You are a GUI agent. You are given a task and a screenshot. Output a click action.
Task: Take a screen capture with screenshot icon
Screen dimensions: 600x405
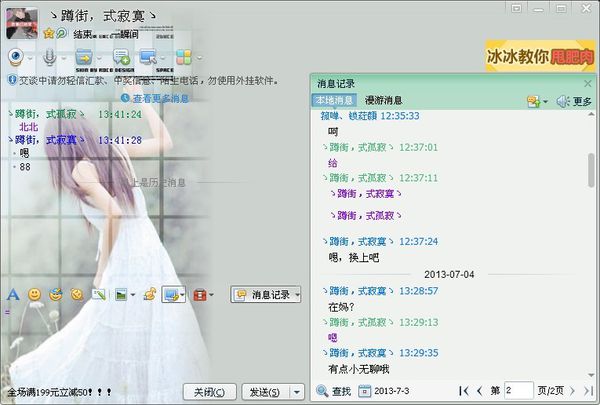[x=171, y=295]
